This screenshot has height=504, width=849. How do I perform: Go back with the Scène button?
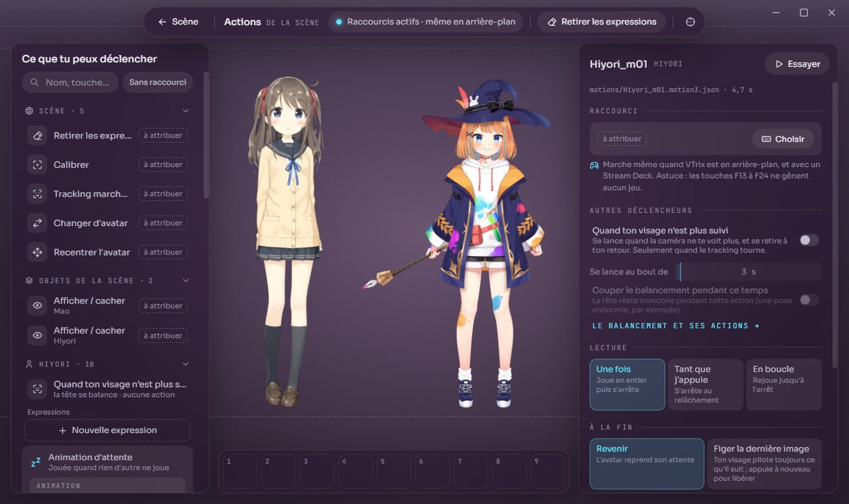[x=178, y=22]
